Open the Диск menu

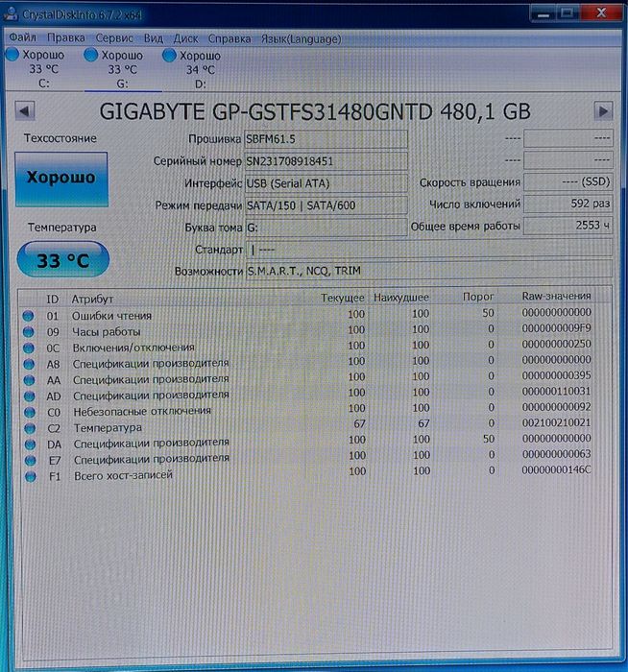click(185, 38)
